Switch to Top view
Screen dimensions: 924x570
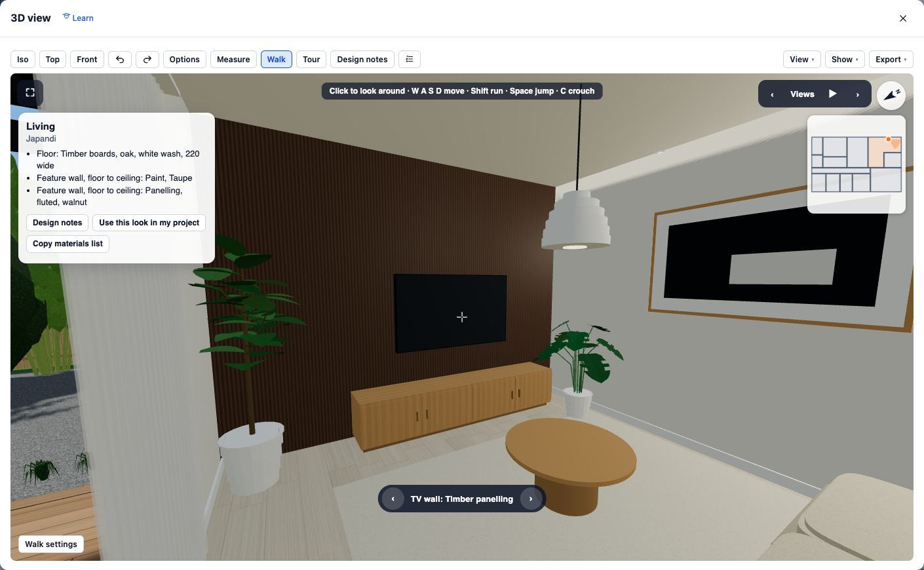tap(52, 60)
